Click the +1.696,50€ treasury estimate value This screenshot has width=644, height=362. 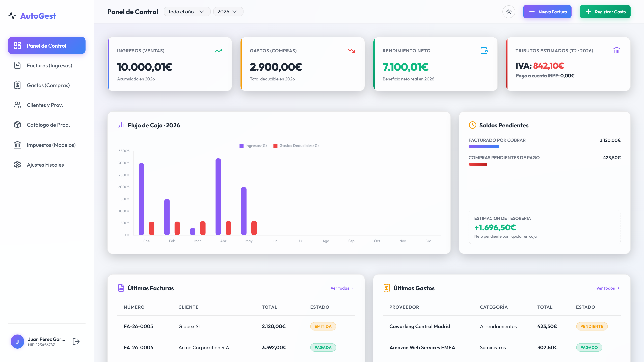click(x=495, y=227)
